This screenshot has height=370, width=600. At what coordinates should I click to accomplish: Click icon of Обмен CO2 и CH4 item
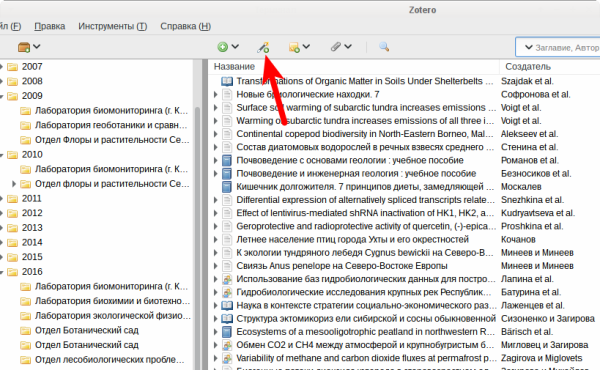tap(227, 345)
